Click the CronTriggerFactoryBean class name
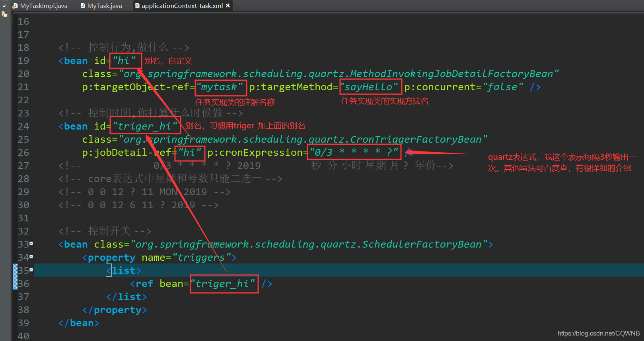This screenshot has height=341, width=644. (416, 139)
